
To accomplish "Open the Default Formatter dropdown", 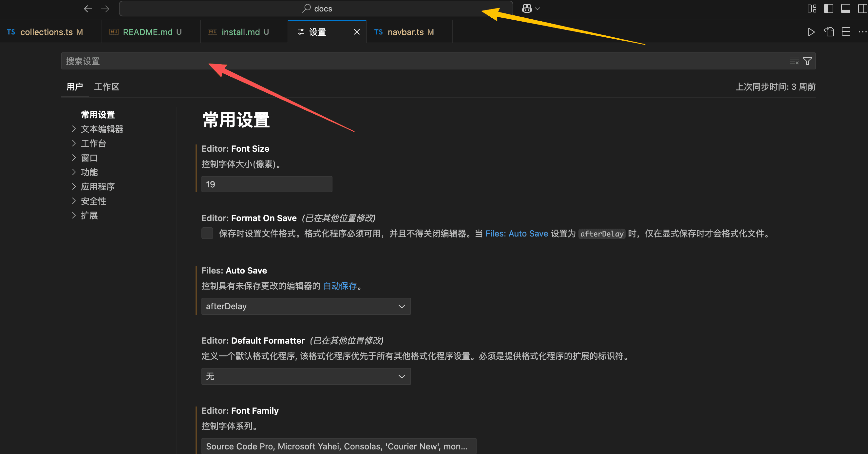I will point(306,376).
